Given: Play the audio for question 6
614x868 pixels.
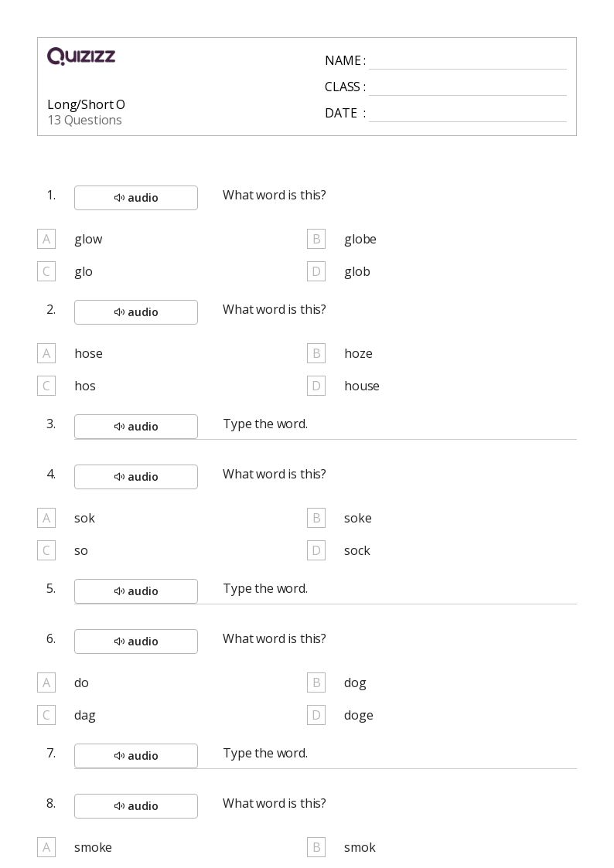Looking at the screenshot, I should 135,641.
